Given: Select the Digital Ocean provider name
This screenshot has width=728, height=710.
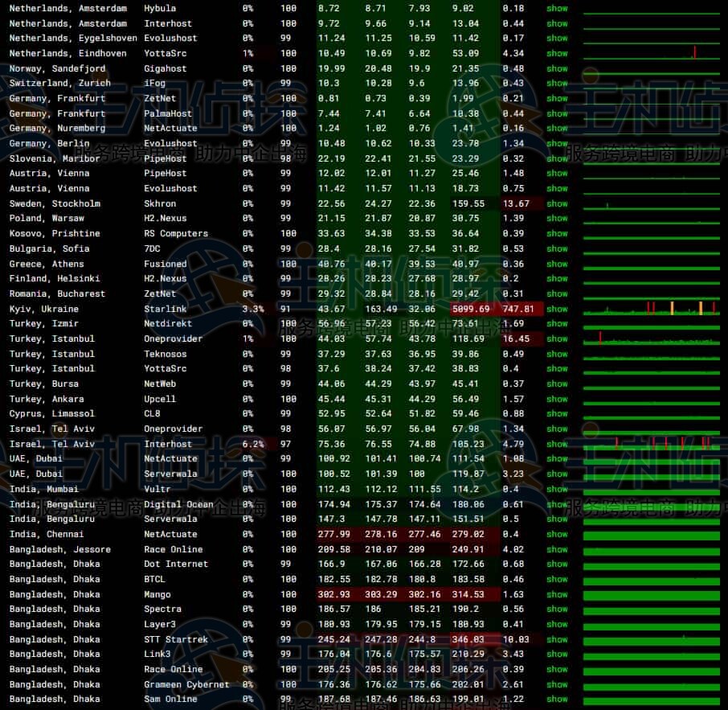Looking at the screenshot, I should coord(178,505).
